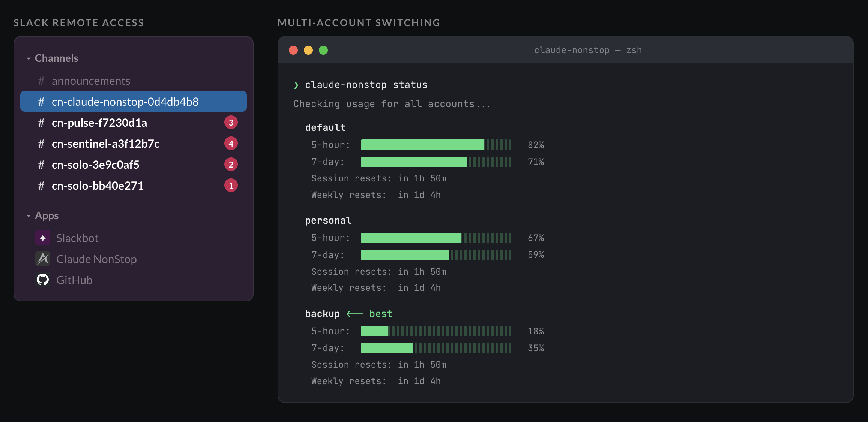Click the hash icon of cn-solo-3e9c0af5
Screen dimensions: 868x422
(41, 165)
